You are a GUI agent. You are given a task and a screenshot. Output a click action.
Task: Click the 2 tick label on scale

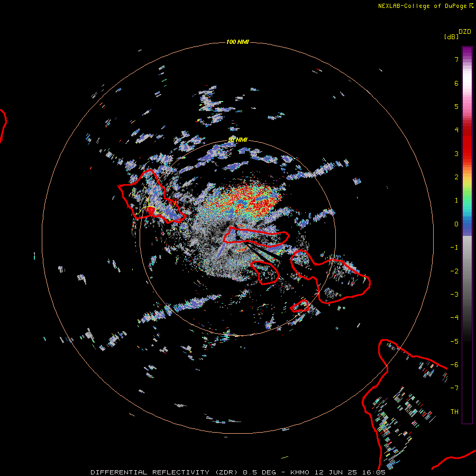(456, 177)
